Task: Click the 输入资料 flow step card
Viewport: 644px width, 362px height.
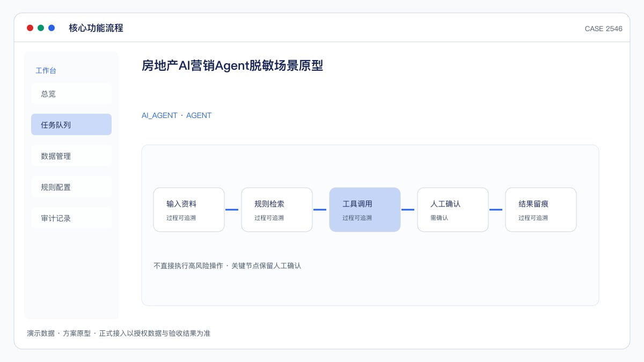Action: point(189,210)
